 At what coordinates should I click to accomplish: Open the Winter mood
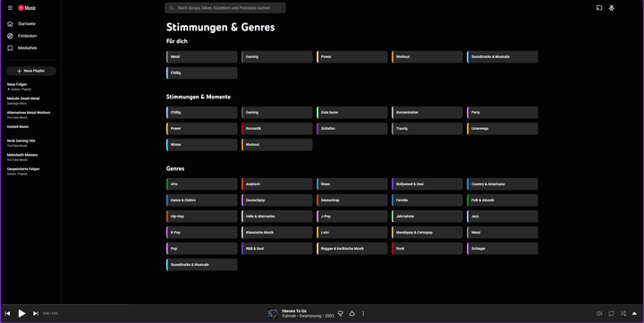201,145
